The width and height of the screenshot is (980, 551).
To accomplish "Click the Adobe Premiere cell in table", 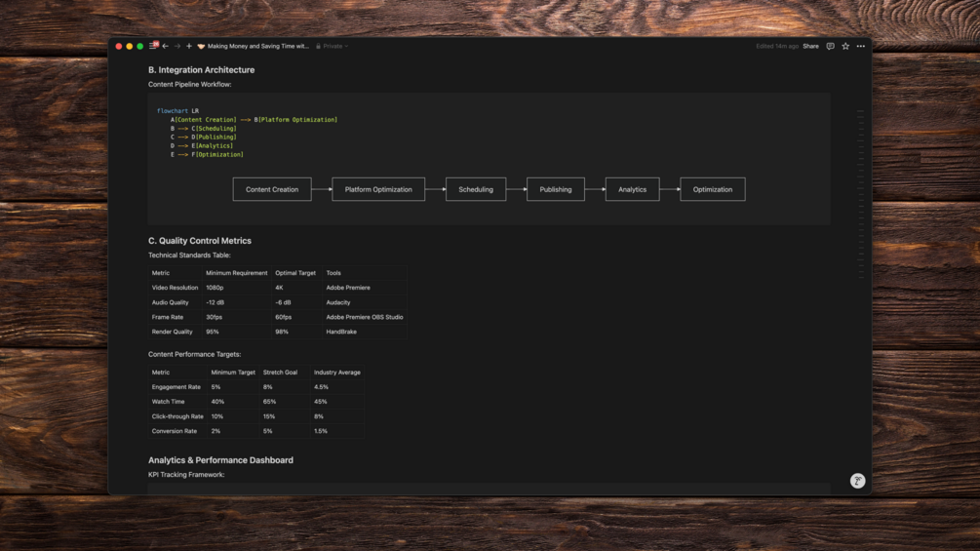I will point(348,288).
